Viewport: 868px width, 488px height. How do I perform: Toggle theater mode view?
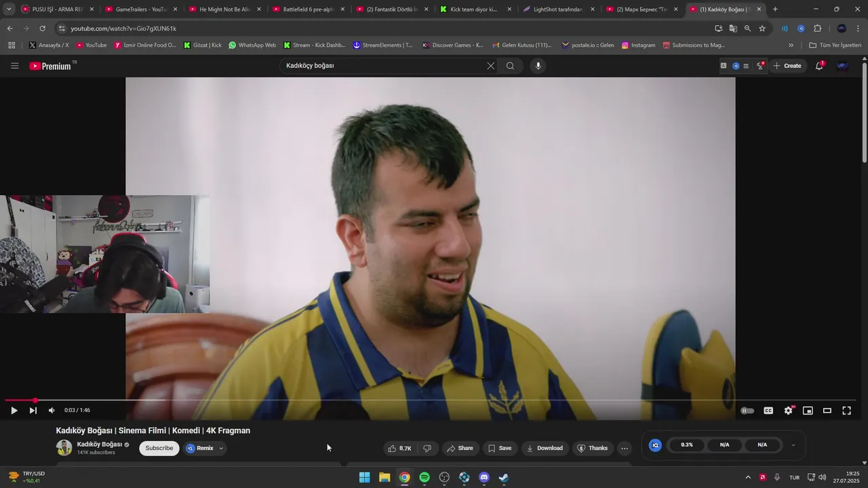point(827,410)
